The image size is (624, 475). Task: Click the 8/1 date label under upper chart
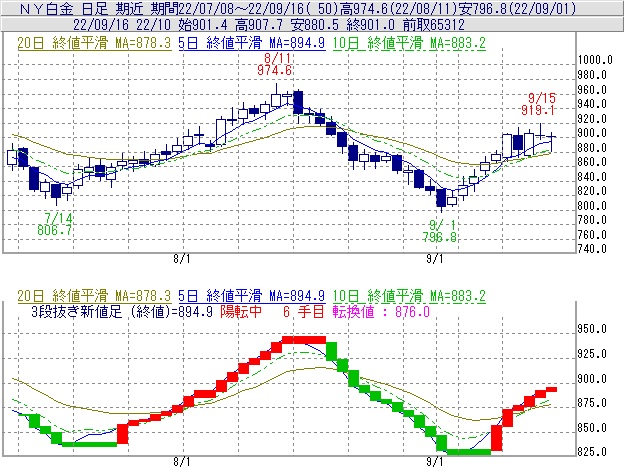pos(182,259)
